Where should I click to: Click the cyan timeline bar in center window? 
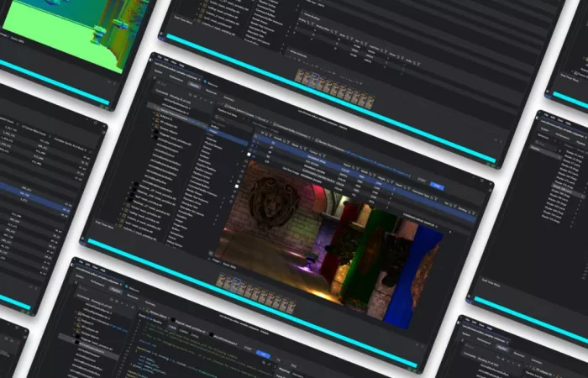tap(252, 302)
